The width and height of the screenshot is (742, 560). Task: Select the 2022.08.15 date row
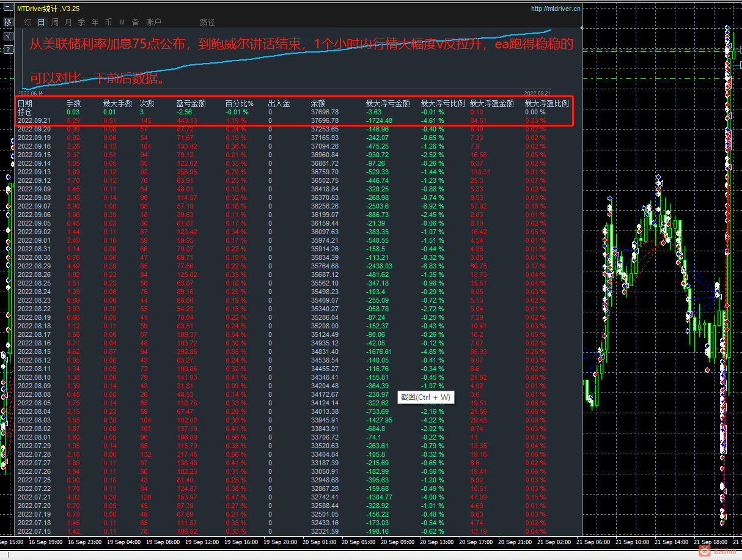34,352
